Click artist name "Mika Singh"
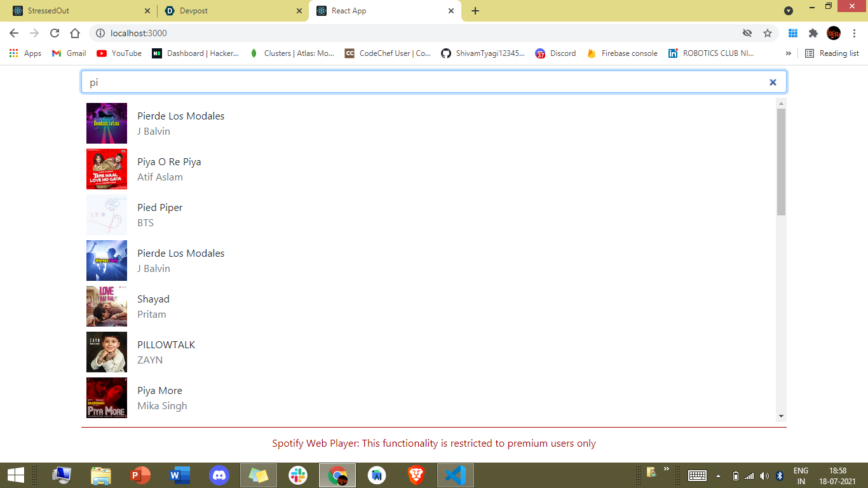 tap(162, 406)
